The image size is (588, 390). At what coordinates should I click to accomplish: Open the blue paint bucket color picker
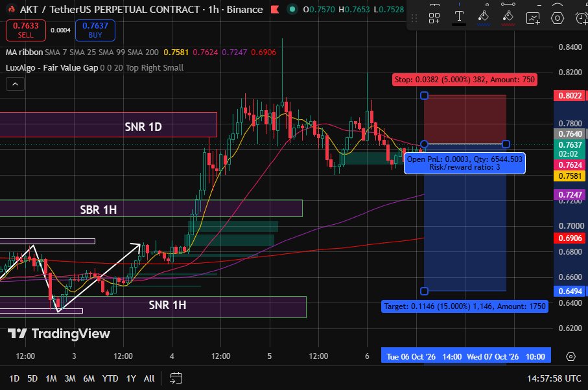pos(484,17)
